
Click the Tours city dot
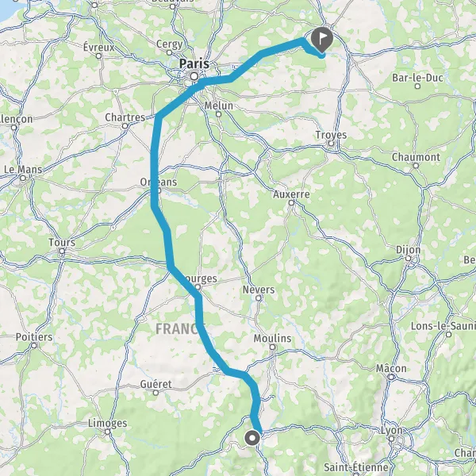pyautogui.click(x=62, y=251)
